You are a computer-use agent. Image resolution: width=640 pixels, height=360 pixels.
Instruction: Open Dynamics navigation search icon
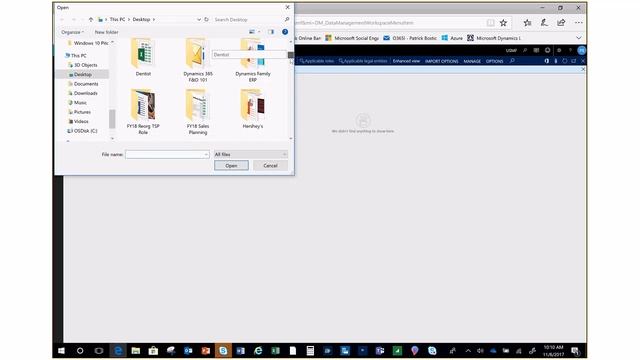coord(525,51)
